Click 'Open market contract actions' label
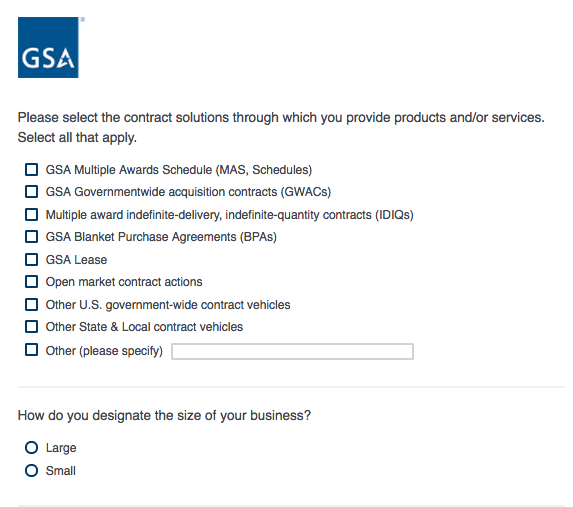Viewport: 573px width, 507px height. click(x=124, y=282)
